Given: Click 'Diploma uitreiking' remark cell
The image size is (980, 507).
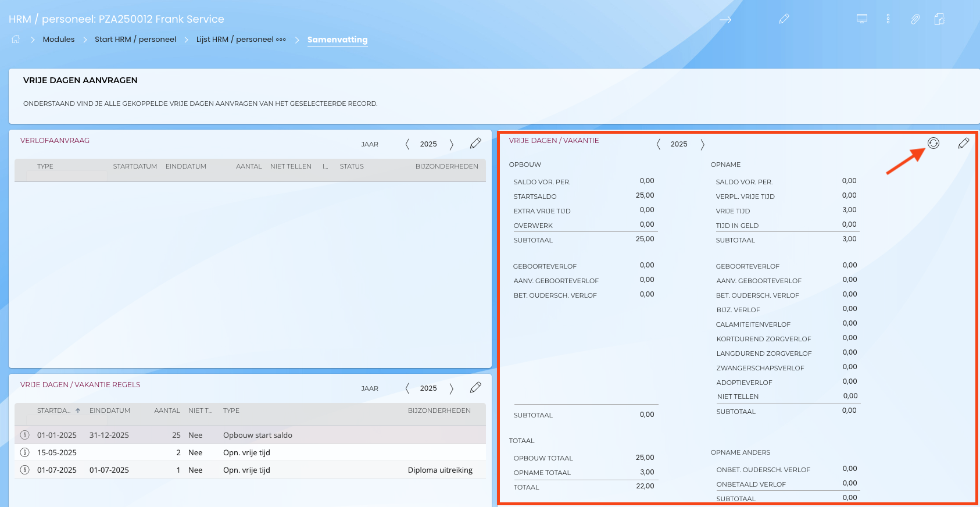Looking at the screenshot, I should click(x=440, y=470).
